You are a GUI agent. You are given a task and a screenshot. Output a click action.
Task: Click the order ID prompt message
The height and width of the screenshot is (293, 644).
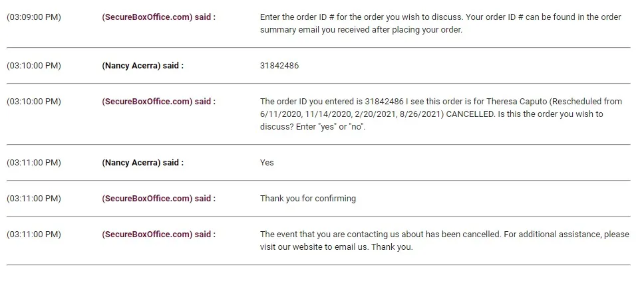pos(440,23)
